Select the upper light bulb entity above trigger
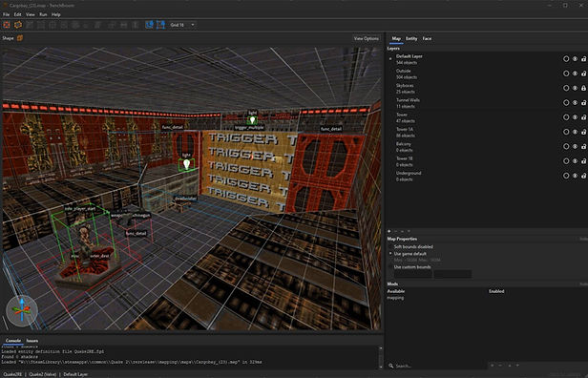 coord(252,120)
